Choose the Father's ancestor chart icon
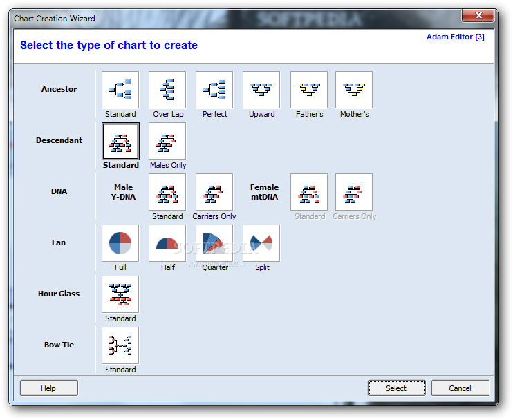 coord(309,90)
